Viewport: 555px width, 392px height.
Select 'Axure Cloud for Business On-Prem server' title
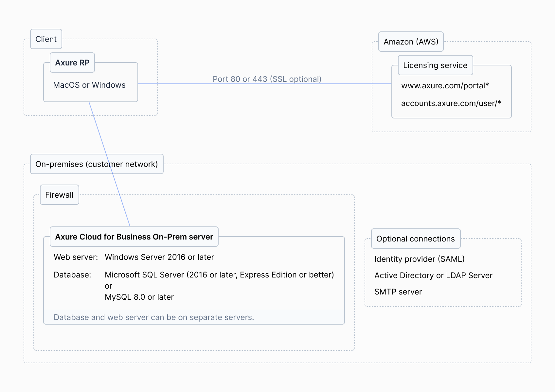pos(134,237)
